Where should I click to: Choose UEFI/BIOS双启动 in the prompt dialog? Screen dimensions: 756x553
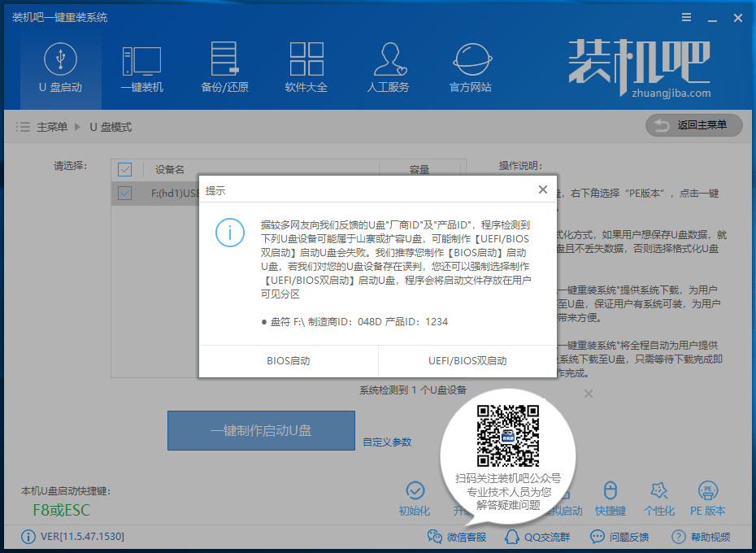(468, 360)
